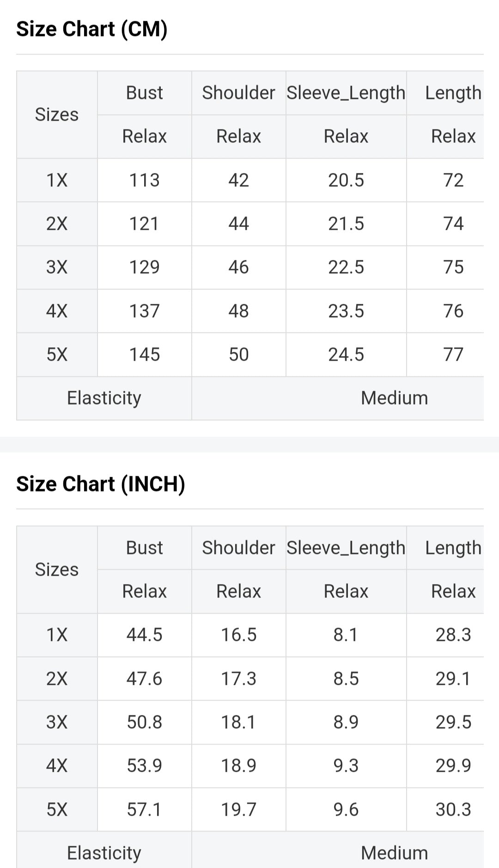The height and width of the screenshot is (868, 499).
Task: Select the 113 bust value for 1X
Action: coord(144,180)
